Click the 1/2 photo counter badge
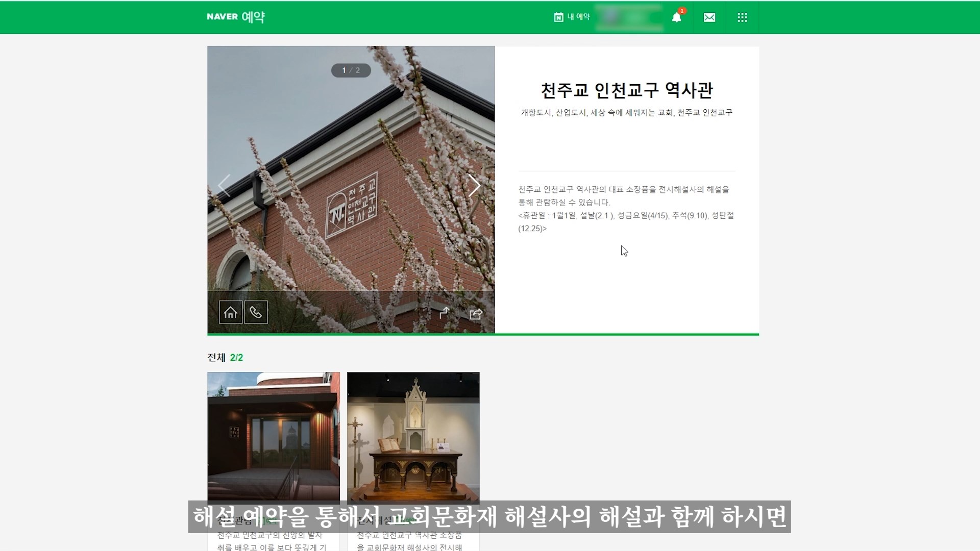980x551 pixels. [x=351, y=70]
